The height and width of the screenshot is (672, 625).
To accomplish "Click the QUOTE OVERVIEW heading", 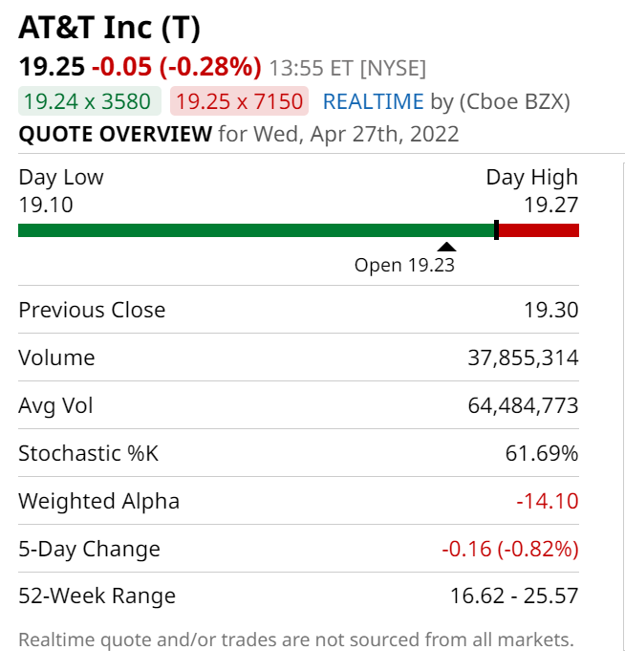I will [x=116, y=133].
